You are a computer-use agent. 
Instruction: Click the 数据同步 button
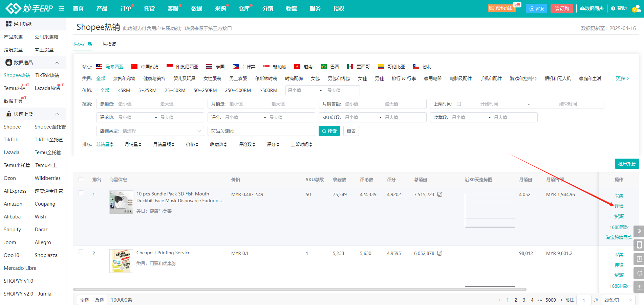coord(592,8)
